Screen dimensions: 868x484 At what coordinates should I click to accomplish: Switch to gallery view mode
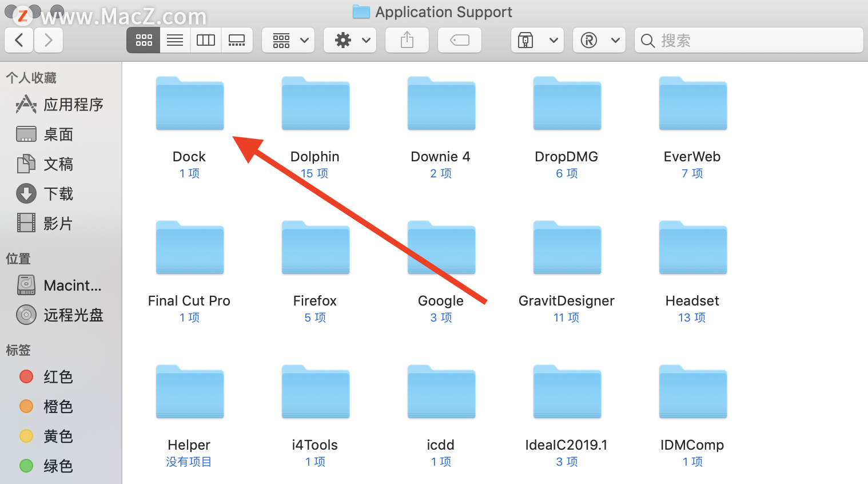pyautogui.click(x=237, y=40)
